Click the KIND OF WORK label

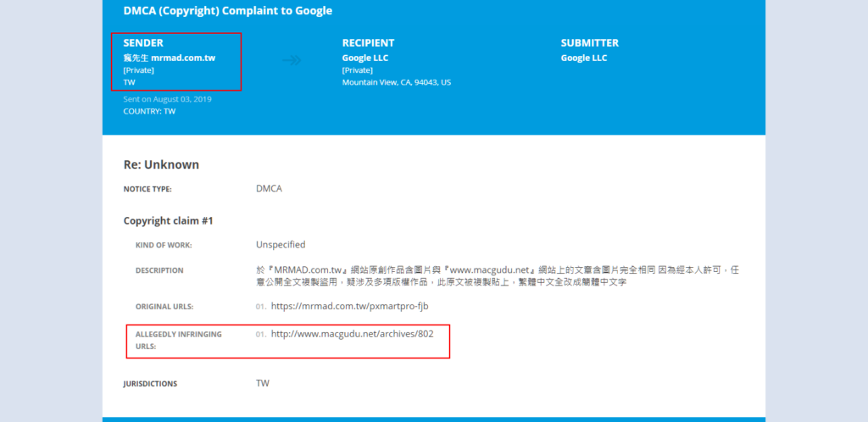click(x=164, y=246)
